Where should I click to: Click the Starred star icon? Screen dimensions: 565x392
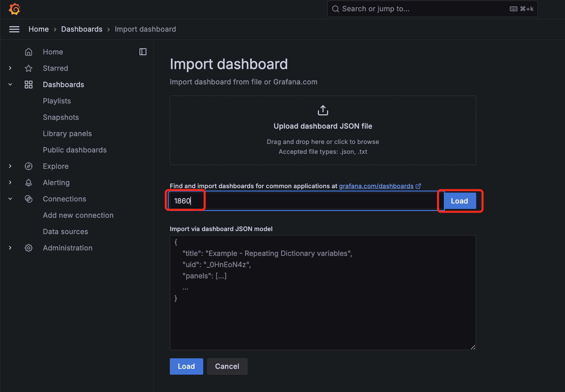click(x=29, y=68)
